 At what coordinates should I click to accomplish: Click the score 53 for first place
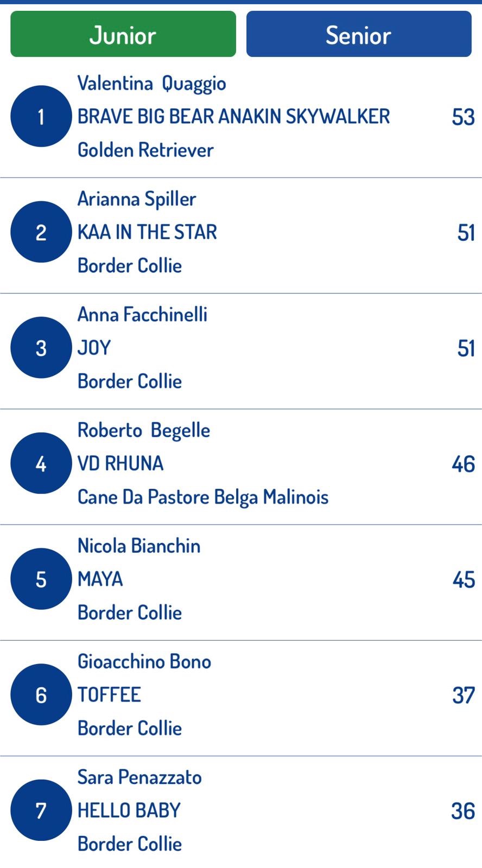[x=463, y=117]
